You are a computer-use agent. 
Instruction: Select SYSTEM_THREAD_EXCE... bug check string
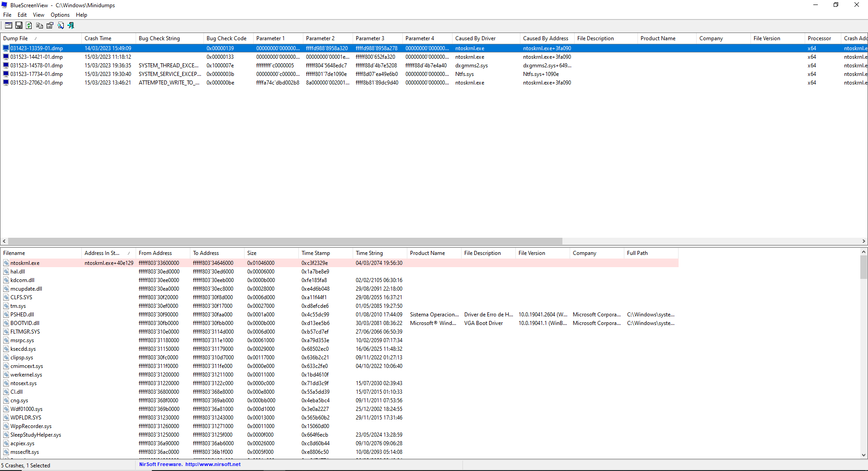(x=169, y=66)
